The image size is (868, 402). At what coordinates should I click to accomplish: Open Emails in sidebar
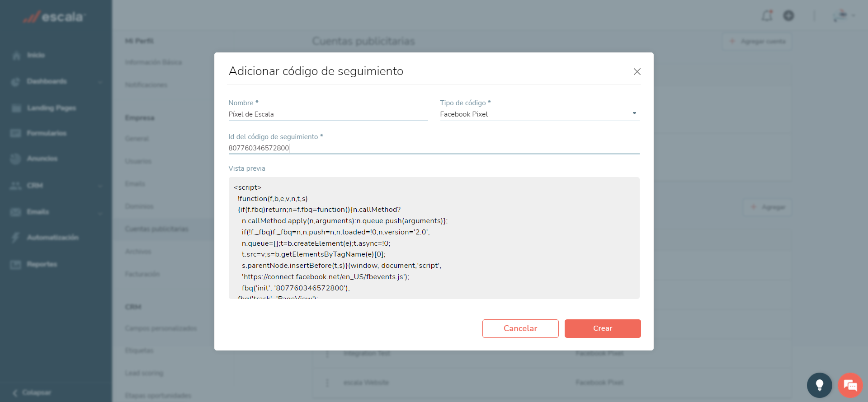click(x=38, y=212)
